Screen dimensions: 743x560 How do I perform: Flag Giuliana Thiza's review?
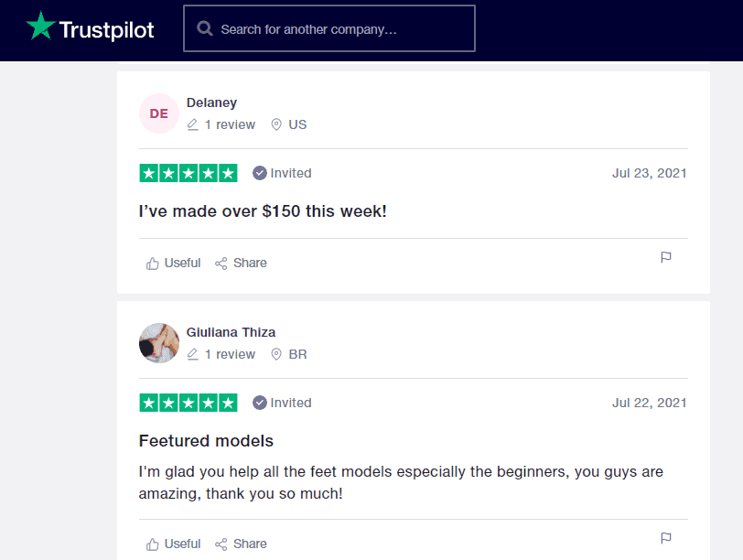[x=666, y=538]
